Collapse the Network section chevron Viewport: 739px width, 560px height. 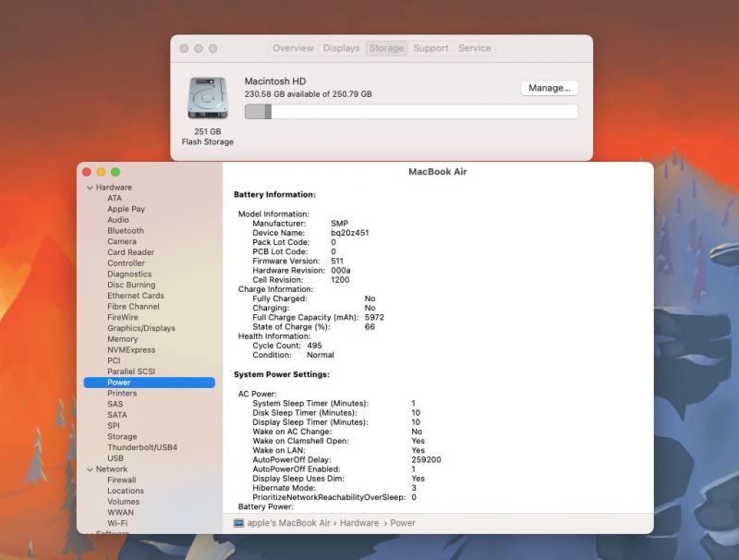tap(90, 469)
